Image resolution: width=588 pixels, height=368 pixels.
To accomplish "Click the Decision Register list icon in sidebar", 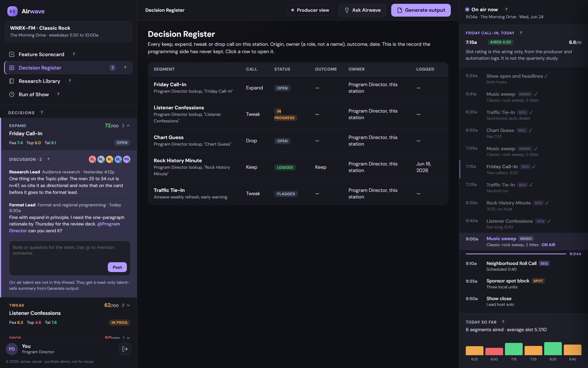I will (x=12, y=68).
